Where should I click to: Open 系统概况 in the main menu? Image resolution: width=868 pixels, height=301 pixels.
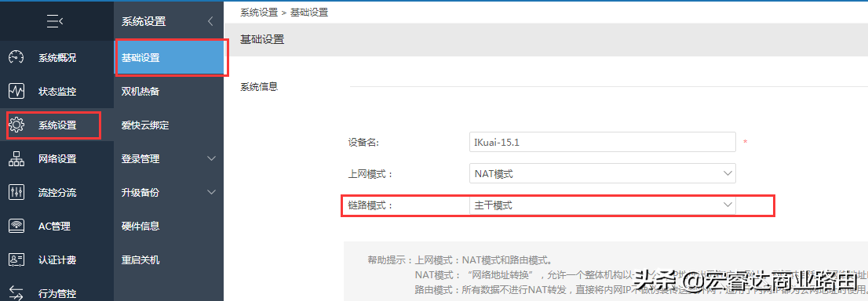click(57, 58)
